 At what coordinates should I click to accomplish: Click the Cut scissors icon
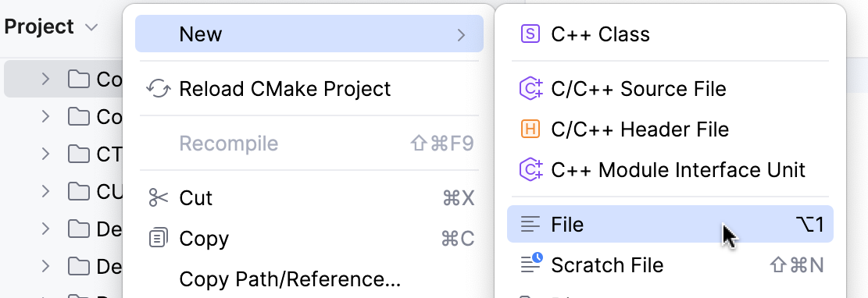159,197
